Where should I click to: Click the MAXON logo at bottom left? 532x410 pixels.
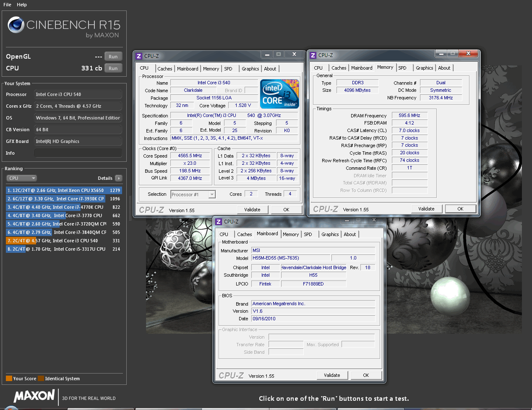(x=34, y=396)
